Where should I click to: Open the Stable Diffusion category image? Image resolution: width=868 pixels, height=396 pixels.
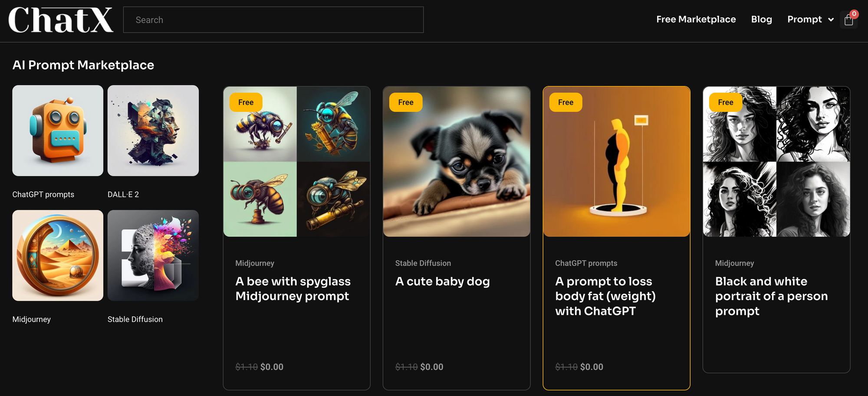pos(153,255)
